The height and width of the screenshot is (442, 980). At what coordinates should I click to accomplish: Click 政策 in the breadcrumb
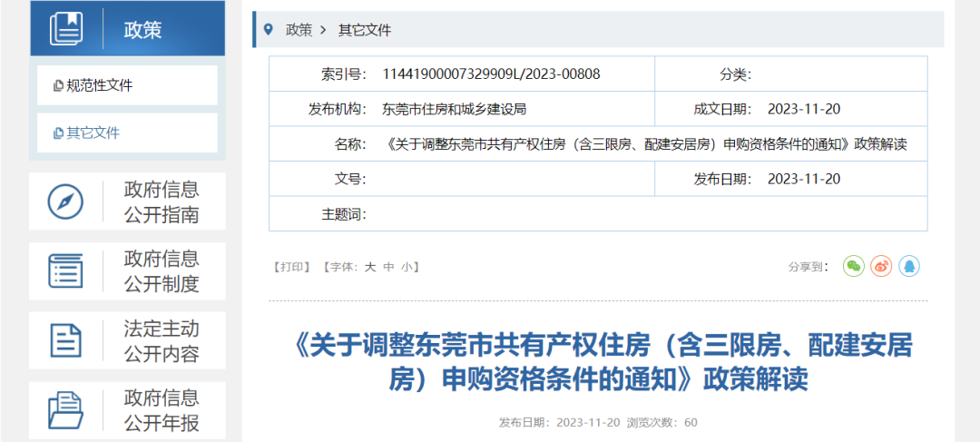[299, 30]
